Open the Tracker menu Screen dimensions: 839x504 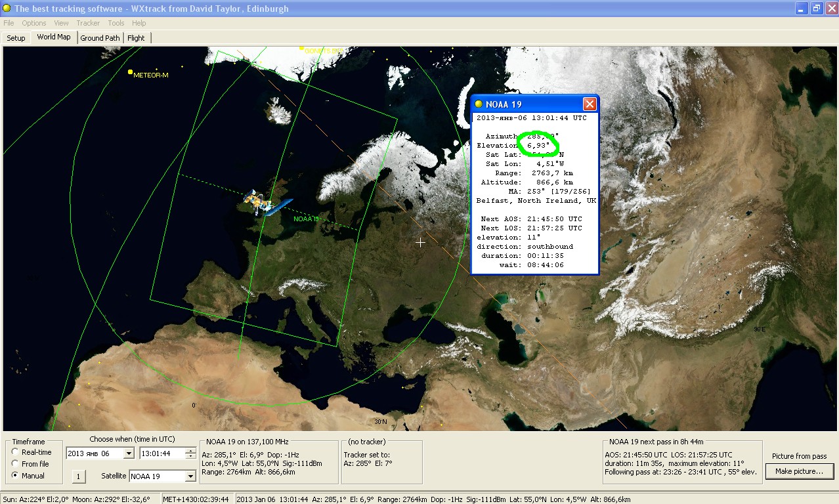(88, 23)
